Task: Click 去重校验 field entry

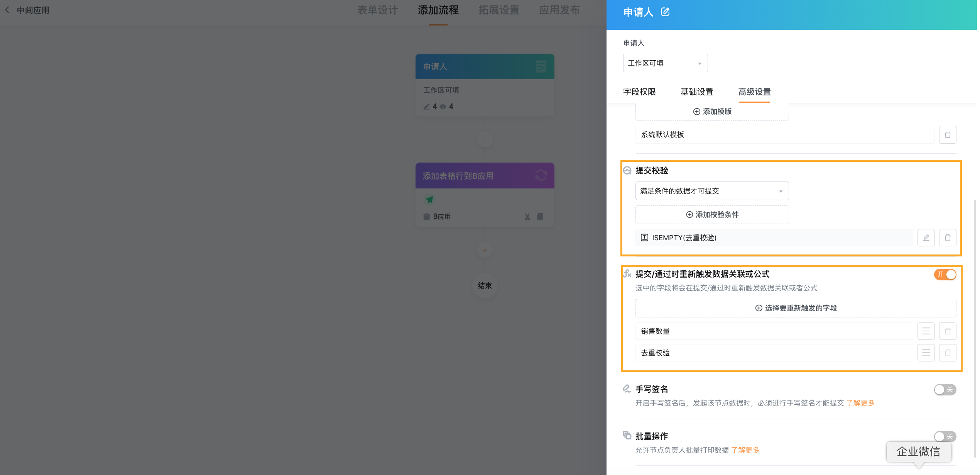Action: click(x=774, y=353)
